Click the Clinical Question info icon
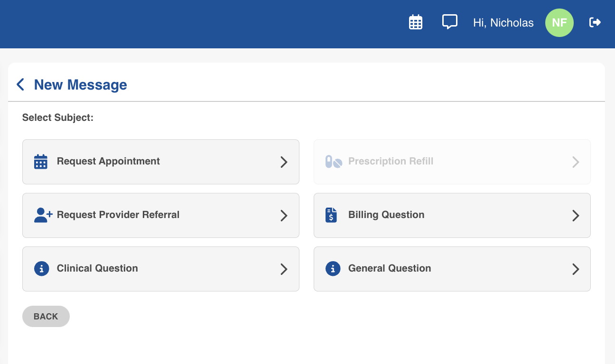Screen dimensions: 615x364 42,269
